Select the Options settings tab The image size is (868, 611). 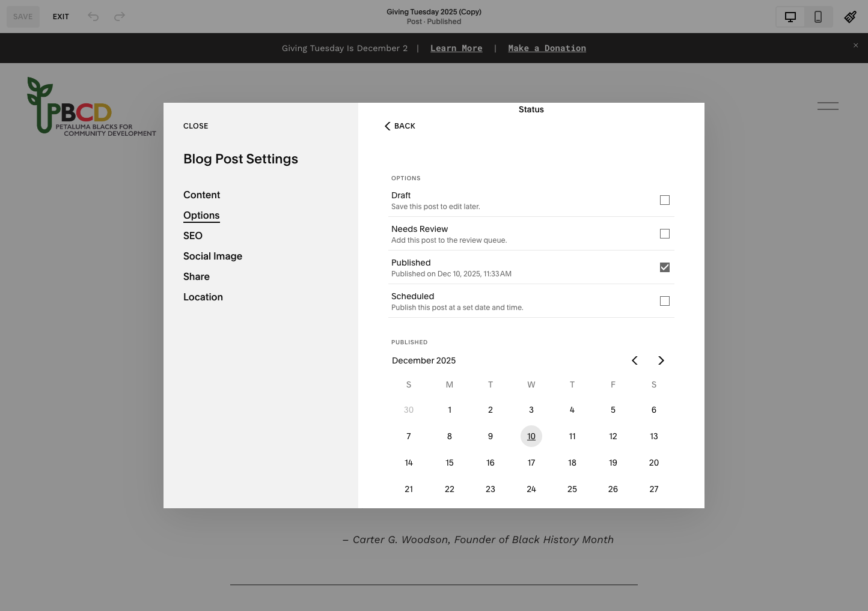(x=201, y=216)
